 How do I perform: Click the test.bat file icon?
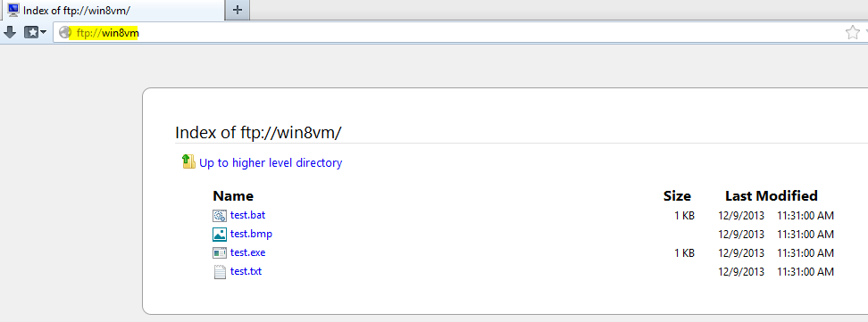(220, 216)
